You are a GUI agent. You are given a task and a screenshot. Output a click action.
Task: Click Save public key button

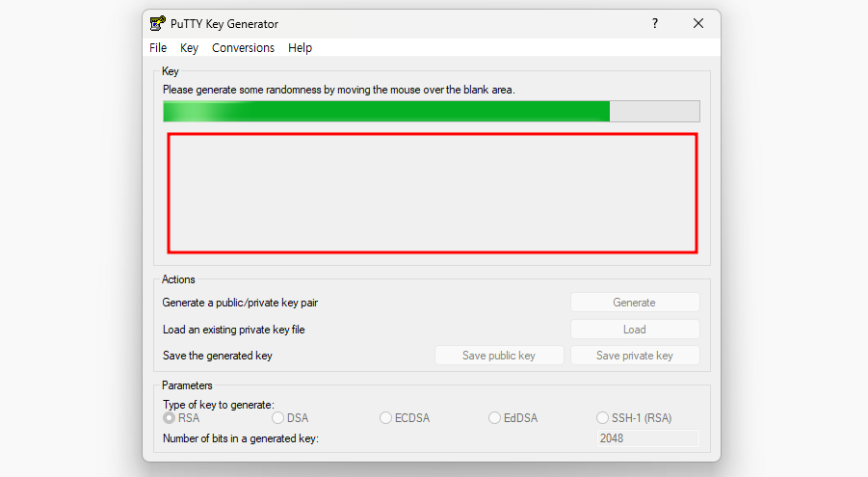pyautogui.click(x=499, y=356)
